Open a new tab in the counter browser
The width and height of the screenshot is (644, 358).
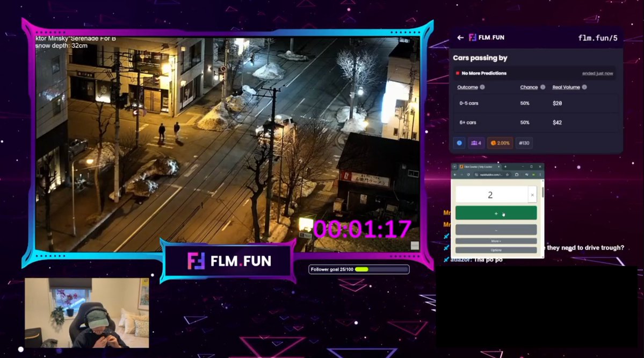coord(505,167)
